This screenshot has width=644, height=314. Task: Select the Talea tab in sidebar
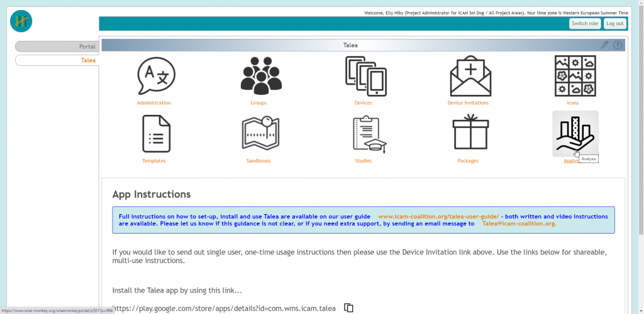click(x=57, y=60)
